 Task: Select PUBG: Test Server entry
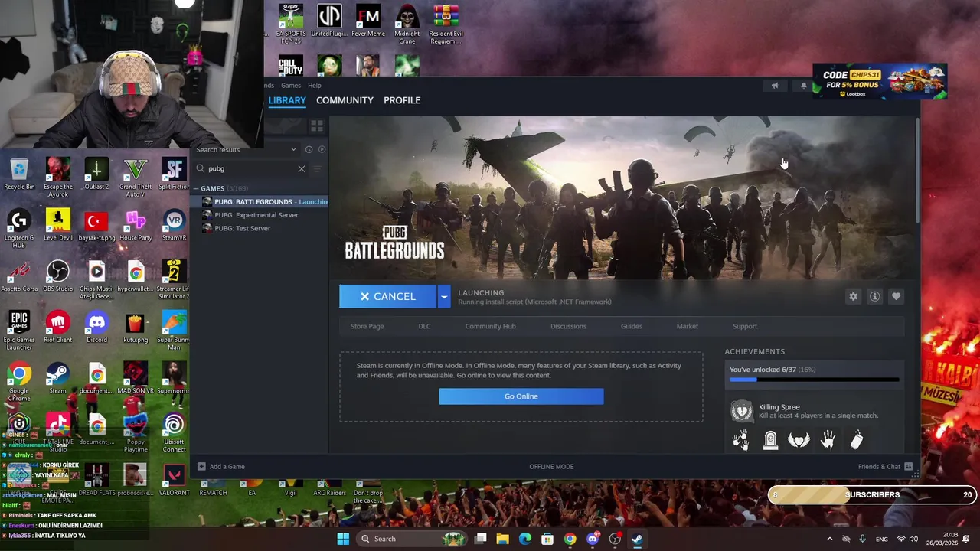[x=243, y=228]
